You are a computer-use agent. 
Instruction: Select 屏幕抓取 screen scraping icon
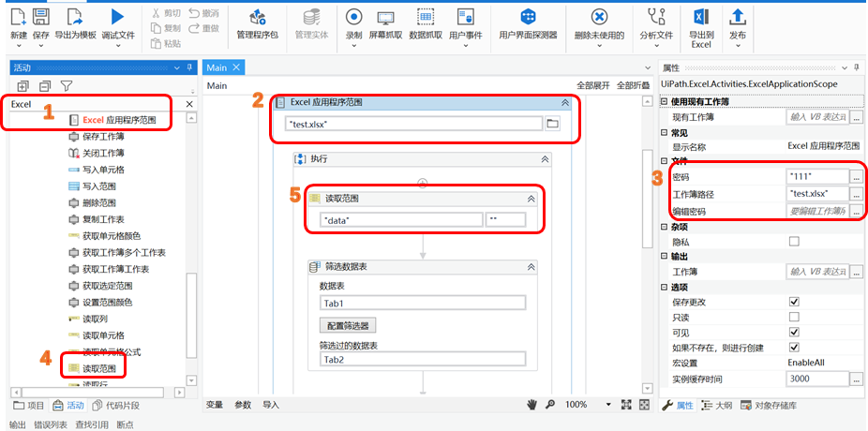(385, 18)
